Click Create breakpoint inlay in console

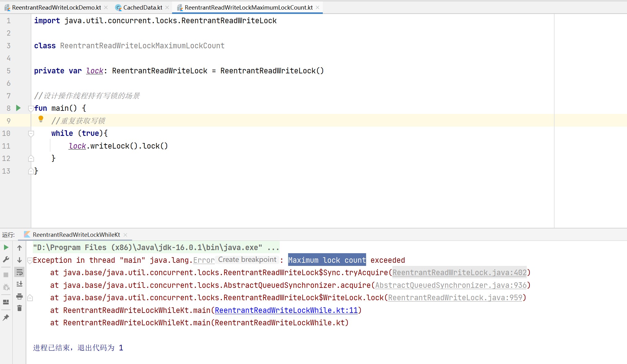247,260
